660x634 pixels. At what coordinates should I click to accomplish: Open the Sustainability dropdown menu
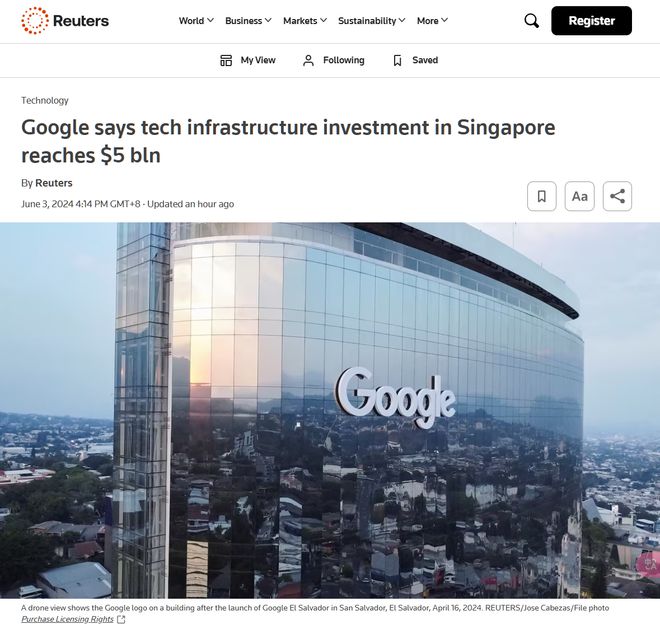372,21
